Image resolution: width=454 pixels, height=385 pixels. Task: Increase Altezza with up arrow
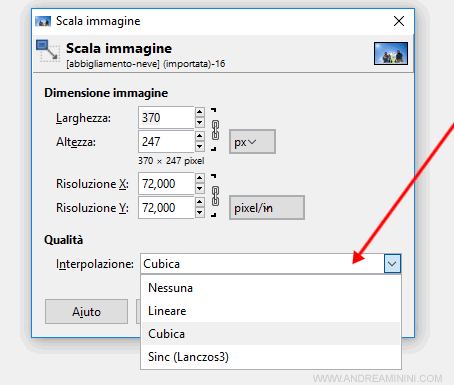pyautogui.click(x=200, y=136)
